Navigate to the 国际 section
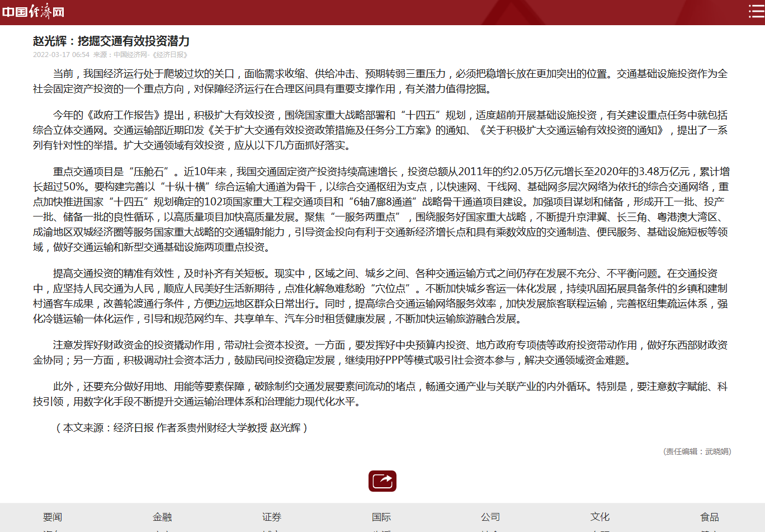765x532 pixels. pos(381,517)
